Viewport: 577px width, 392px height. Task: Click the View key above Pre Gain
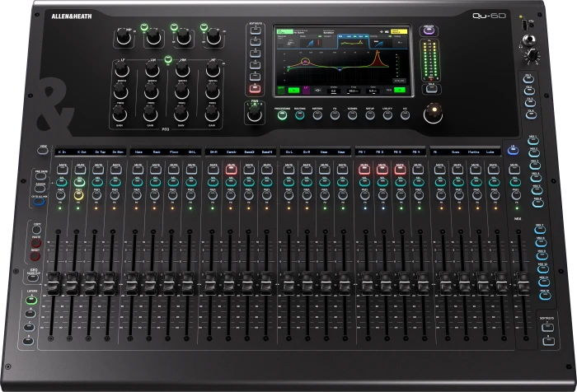click(43, 150)
